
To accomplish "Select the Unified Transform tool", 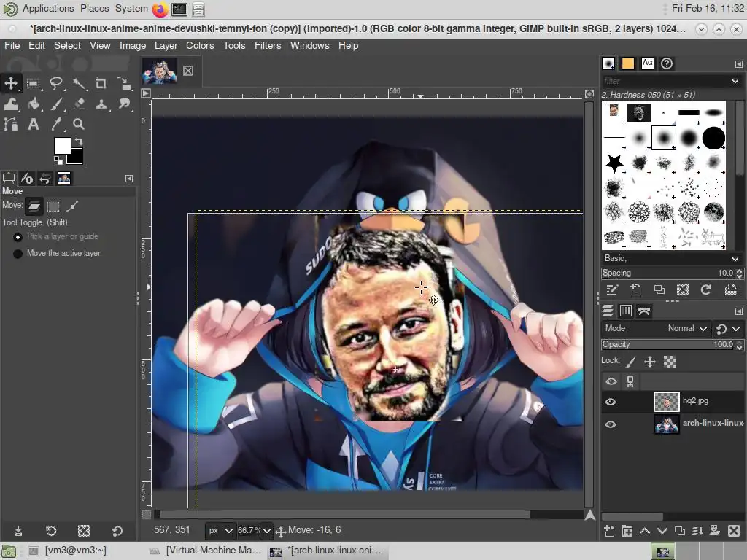I will [x=124, y=84].
